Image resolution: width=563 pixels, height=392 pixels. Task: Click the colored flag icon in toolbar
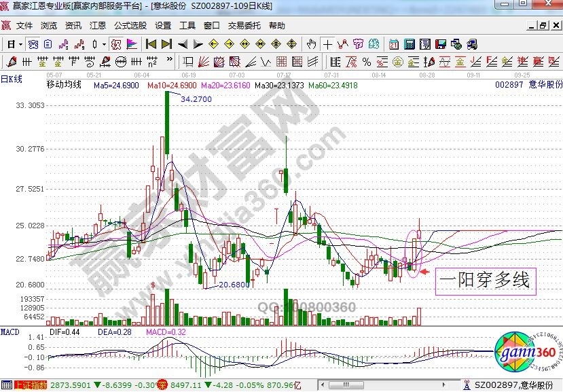click(x=132, y=44)
